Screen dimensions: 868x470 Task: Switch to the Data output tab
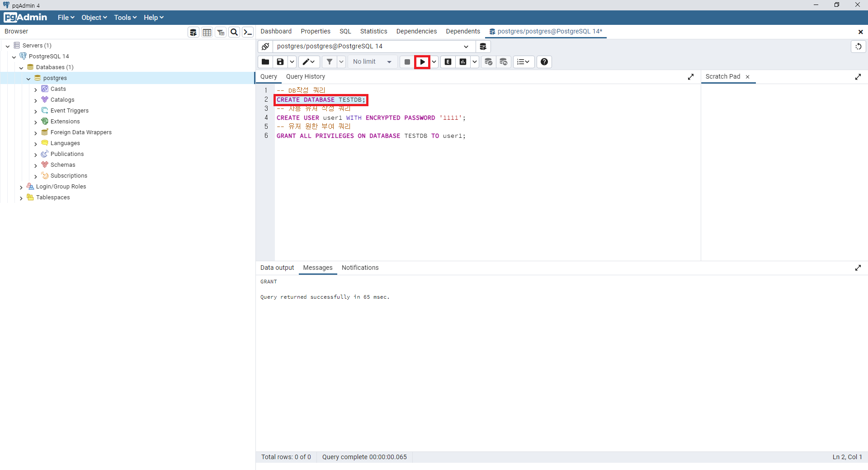[x=277, y=268]
